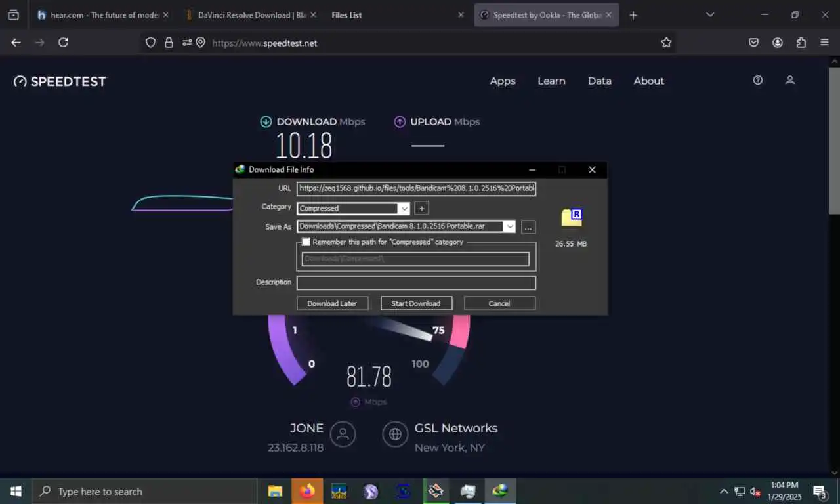Open the Speedtest help question mark icon
The width and height of the screenshot is (840, 504).
[x=758, y=80]
